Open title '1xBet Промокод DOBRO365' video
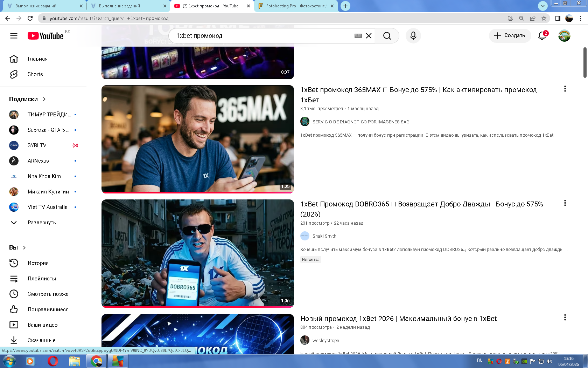 [x=421, y=209]
